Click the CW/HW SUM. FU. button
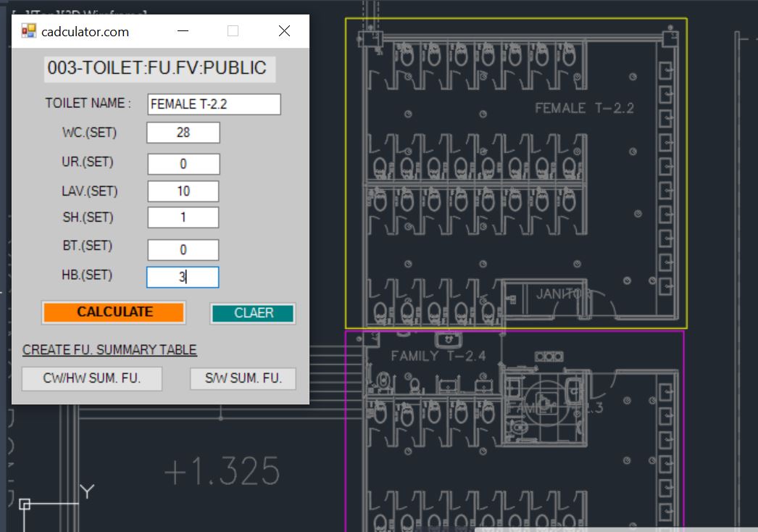 [92, 378]
